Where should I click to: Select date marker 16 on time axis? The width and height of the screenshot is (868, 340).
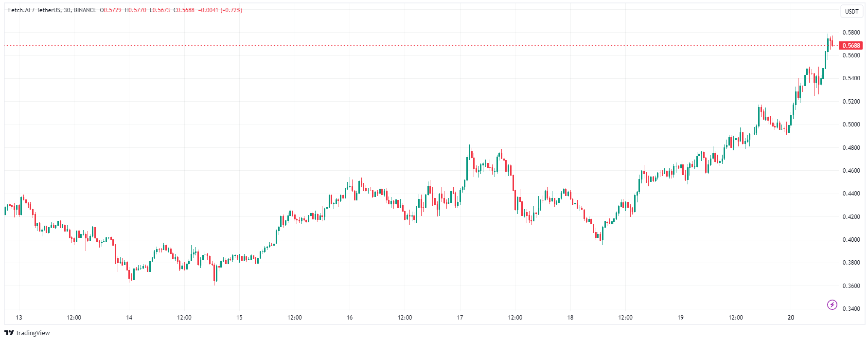click(x=350, y=318)
